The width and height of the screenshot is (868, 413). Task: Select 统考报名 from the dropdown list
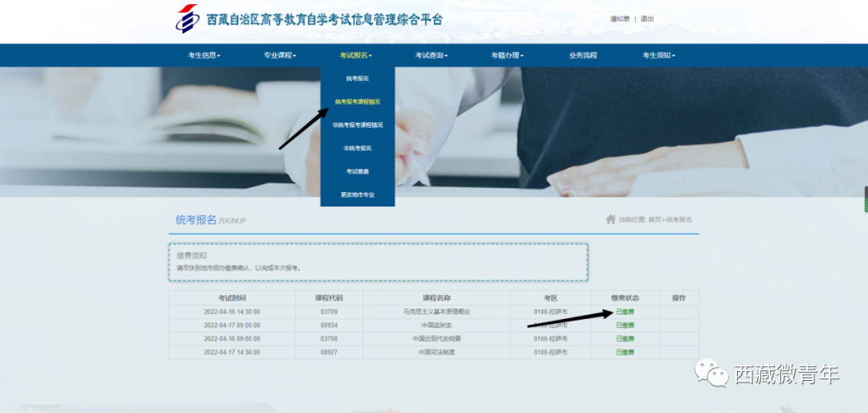coord(358,79)
